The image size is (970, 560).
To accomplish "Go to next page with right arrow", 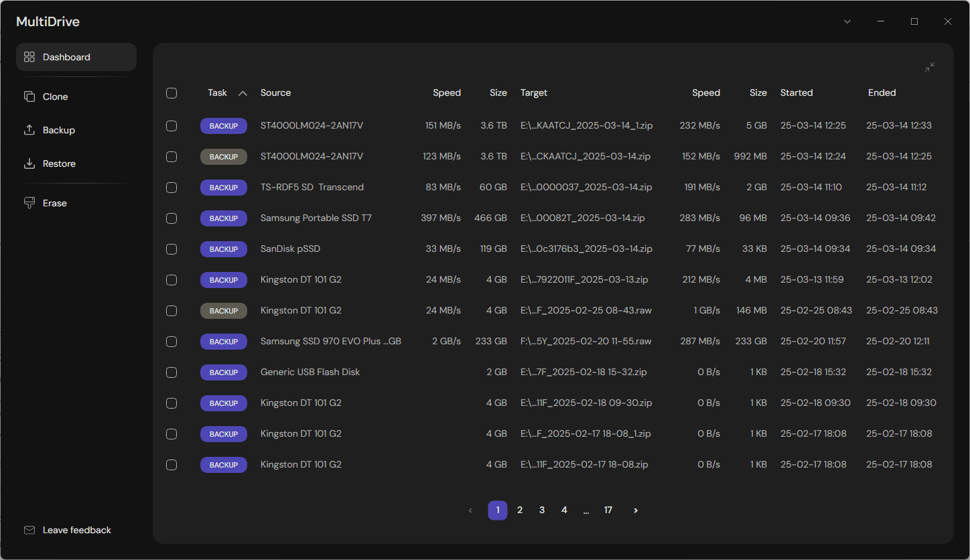I will click(636, 510).
